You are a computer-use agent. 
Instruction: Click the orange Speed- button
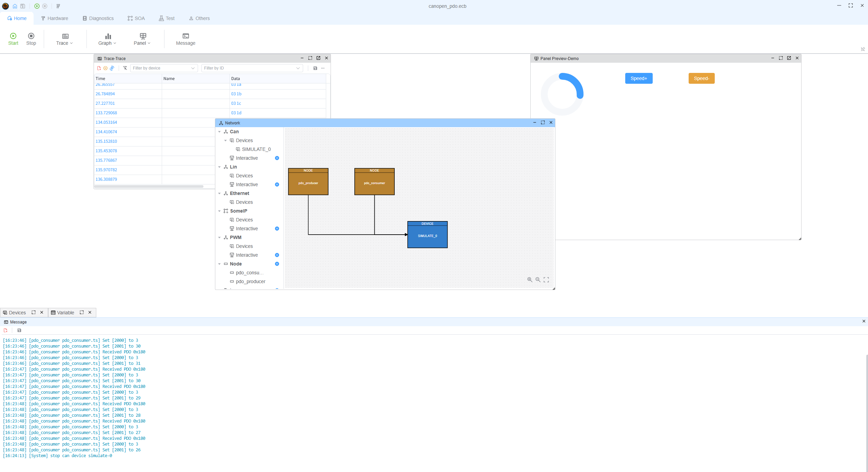click(x=701, y=78)
